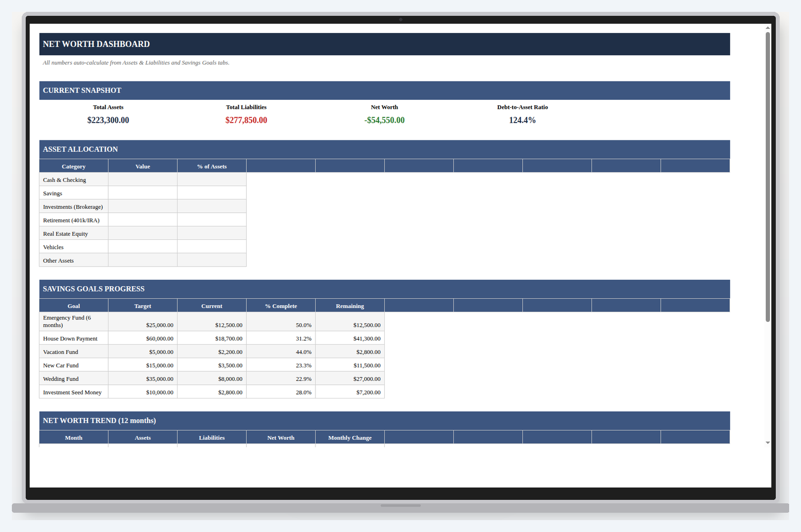Click the scrollbar down arrow
Viewport: 801px width, 532px height.
(x=768, y=443)
